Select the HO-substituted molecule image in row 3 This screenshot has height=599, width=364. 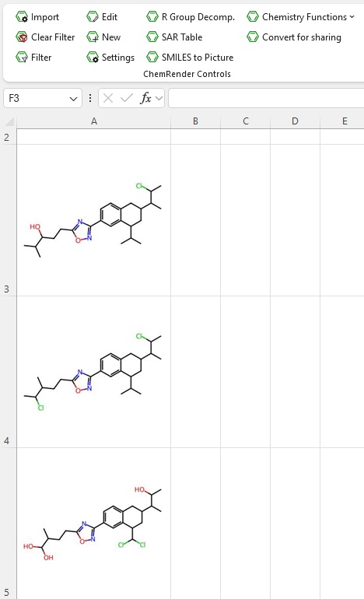tap(93, 220)
